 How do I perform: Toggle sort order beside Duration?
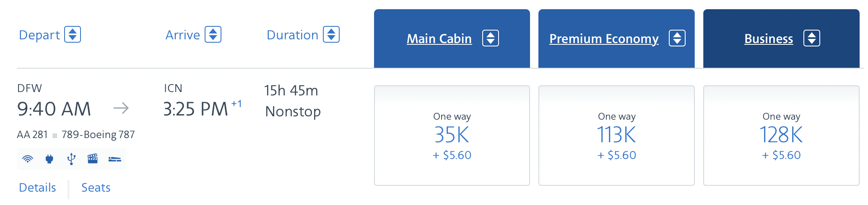[331, 34]
